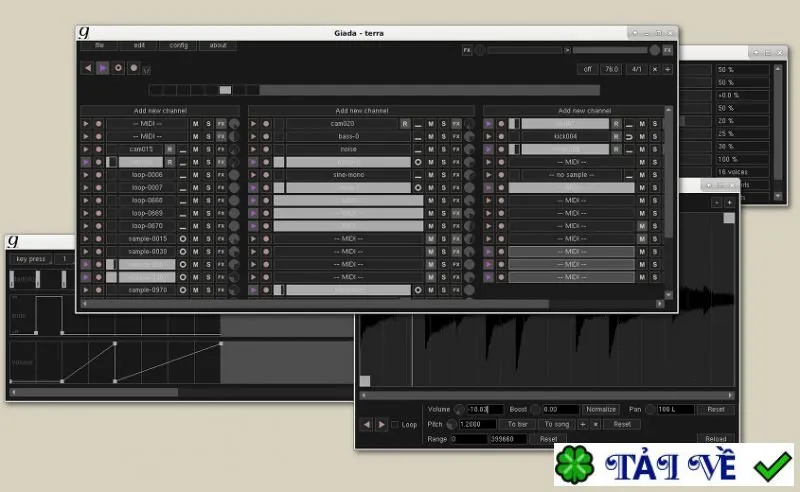Open the edit menu
Screen dimensions: 800x492
coord(139,45)
